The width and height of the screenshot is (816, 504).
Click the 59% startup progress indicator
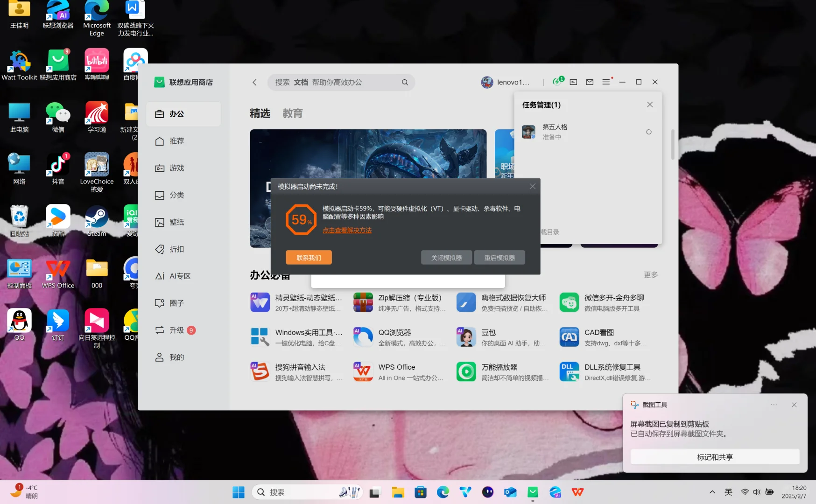pyautogui.click(x=301, y=219)
